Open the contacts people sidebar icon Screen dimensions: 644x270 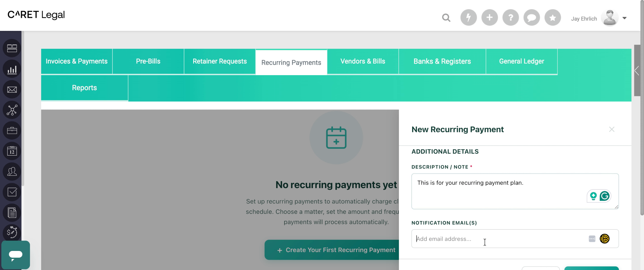pyautogui.click(x=12, y=172)
